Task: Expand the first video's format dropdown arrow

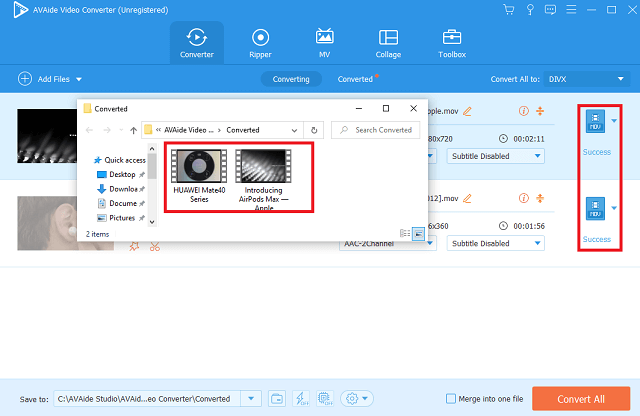Action: click(614, 121)
